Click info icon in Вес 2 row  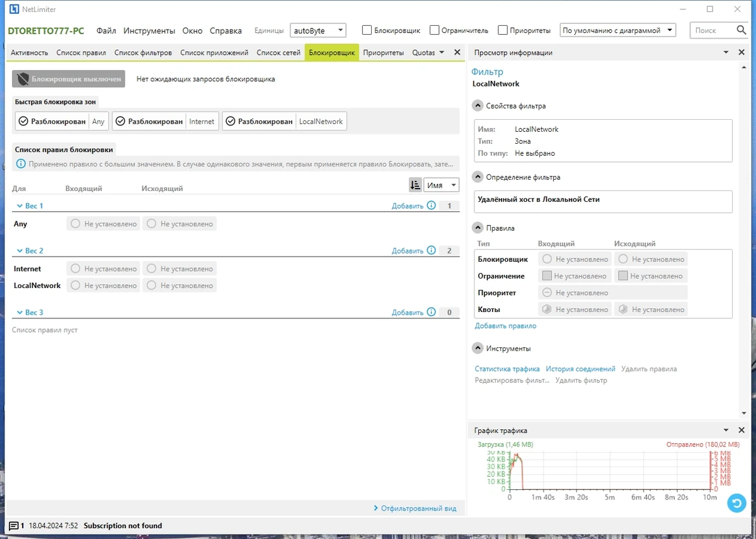coord(431,250)
